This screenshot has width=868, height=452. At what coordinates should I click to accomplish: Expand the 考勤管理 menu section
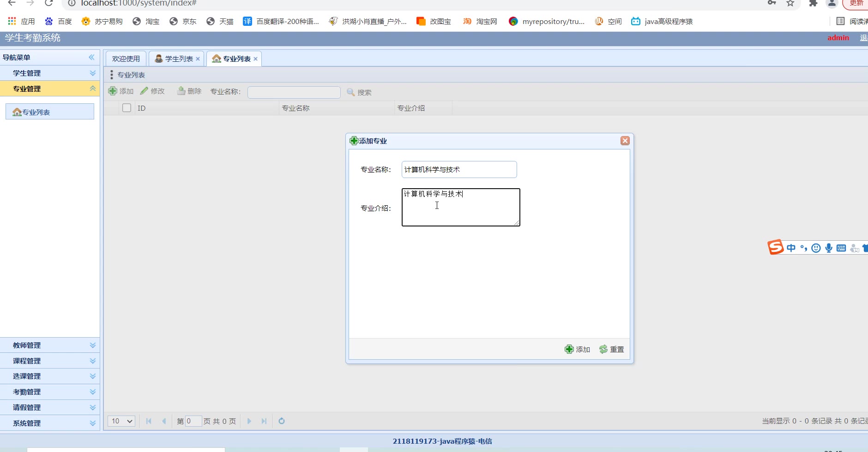[x=50, y=392]
